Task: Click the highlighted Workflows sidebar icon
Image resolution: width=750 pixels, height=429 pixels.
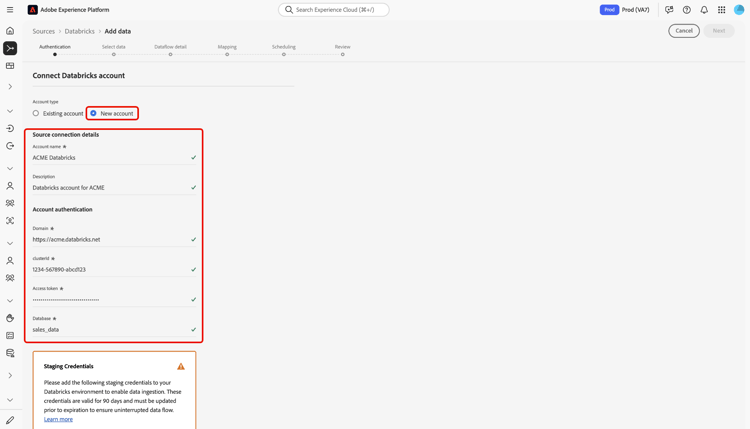Action: click(x=10, y=48)
